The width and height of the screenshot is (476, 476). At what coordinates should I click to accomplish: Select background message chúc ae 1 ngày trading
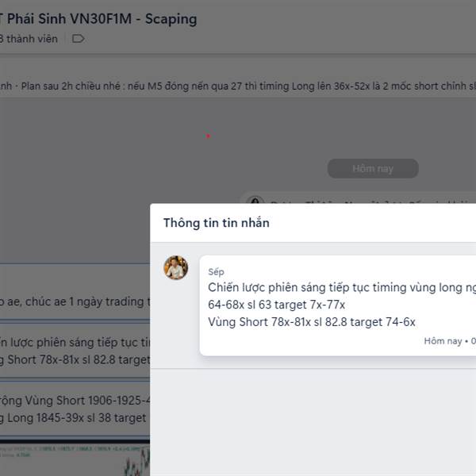75,301
